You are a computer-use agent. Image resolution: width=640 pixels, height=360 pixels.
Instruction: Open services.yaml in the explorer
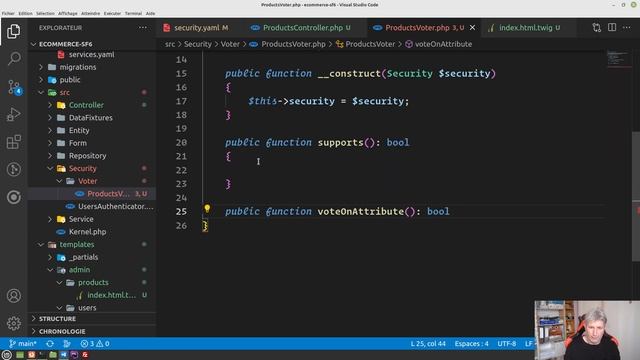click(x=92, y=54)
